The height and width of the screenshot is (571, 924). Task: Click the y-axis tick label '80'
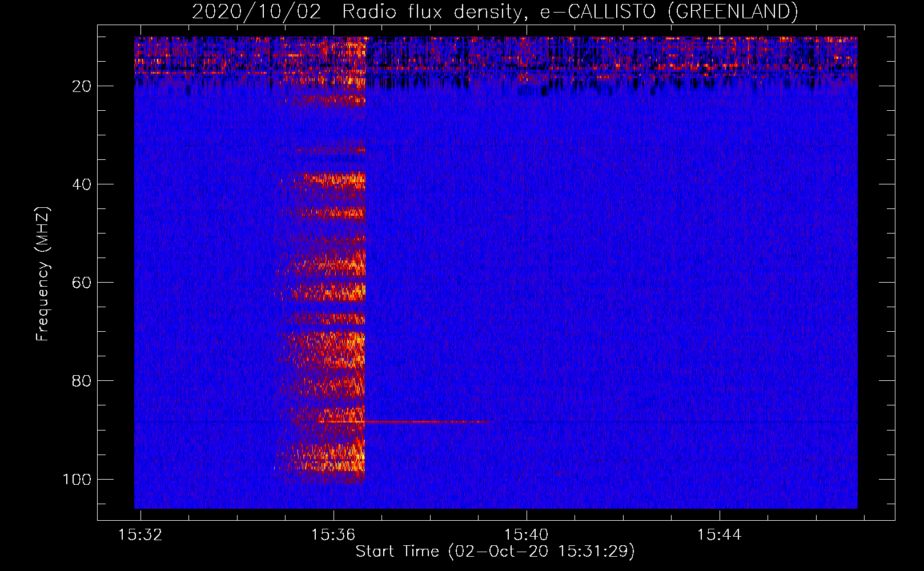click(x=82, y=381)
